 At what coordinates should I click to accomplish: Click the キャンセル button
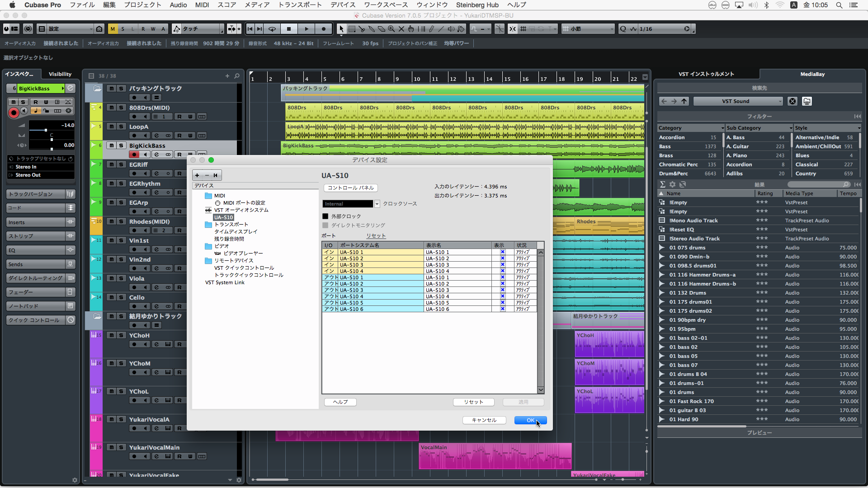[484, 420]
